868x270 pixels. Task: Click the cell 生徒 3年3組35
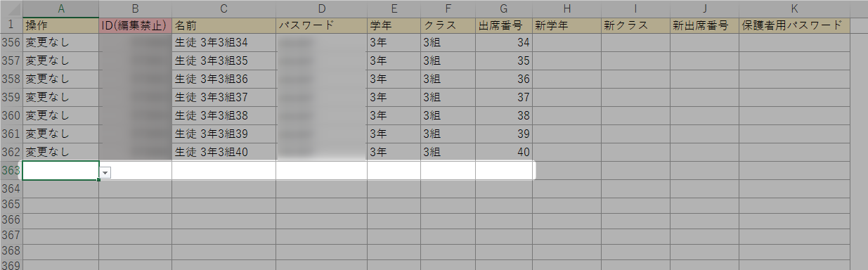224,61
